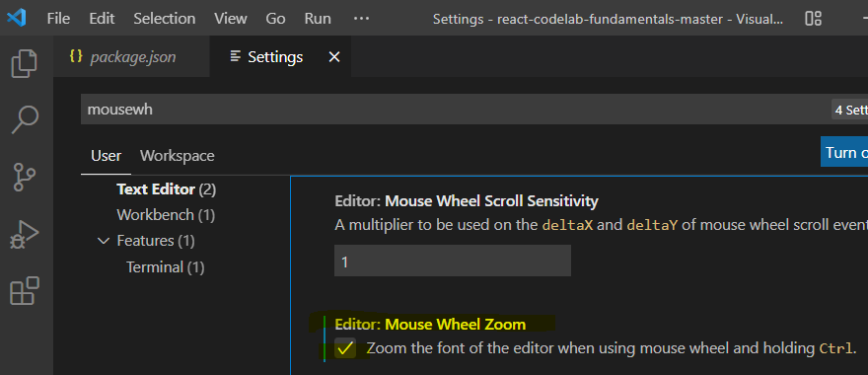Click the blue Turn on button at right
Image resolution: width=868 pixels, height=375 pixels.
(x=844, y=152)
